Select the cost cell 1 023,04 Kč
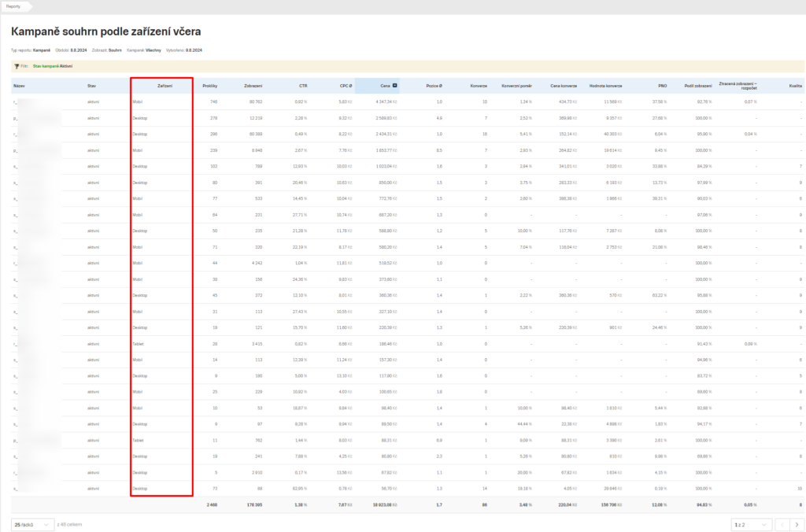This screenshot has height=532, width=806. 386,167
